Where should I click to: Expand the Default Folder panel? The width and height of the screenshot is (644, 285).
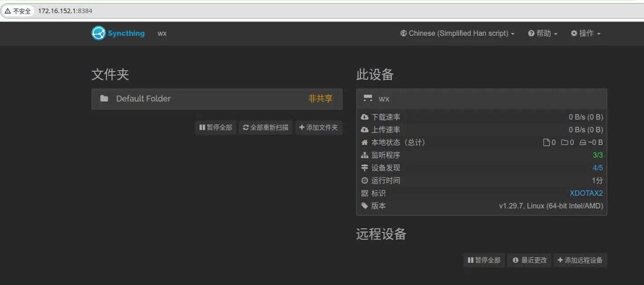[217, 99]
